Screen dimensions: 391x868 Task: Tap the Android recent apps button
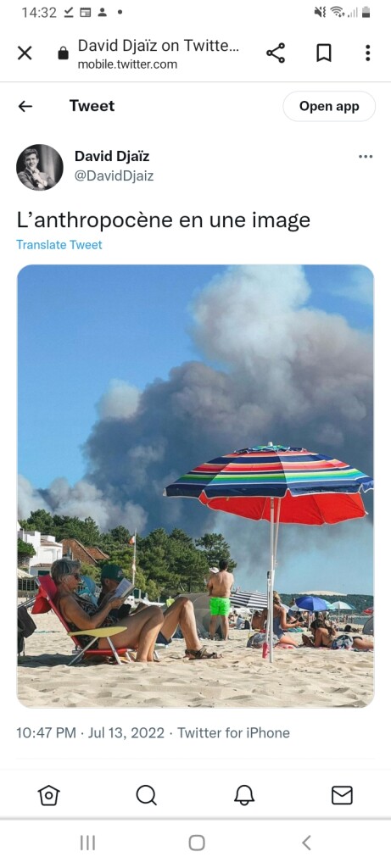87,843
